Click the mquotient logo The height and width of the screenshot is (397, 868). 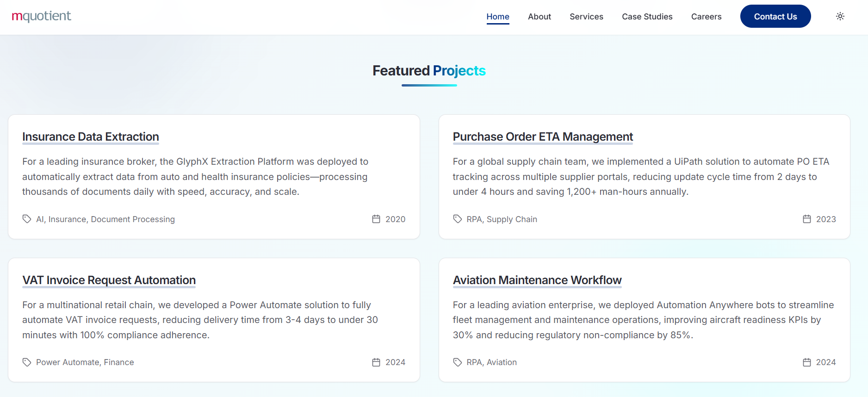pos(41,16)
